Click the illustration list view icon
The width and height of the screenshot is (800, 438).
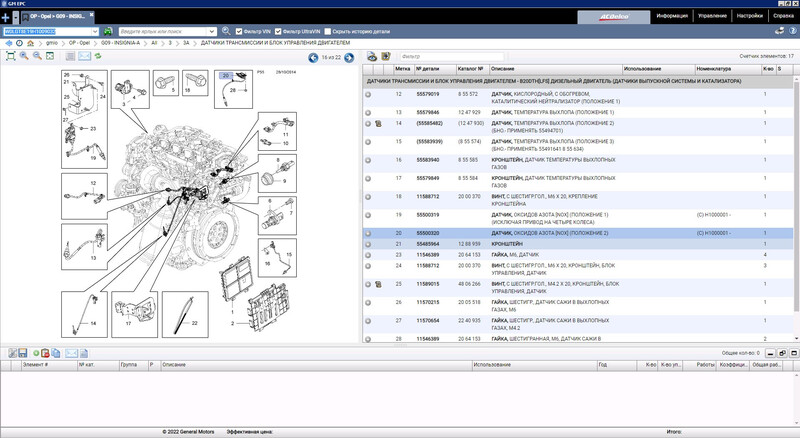(70, 56)
